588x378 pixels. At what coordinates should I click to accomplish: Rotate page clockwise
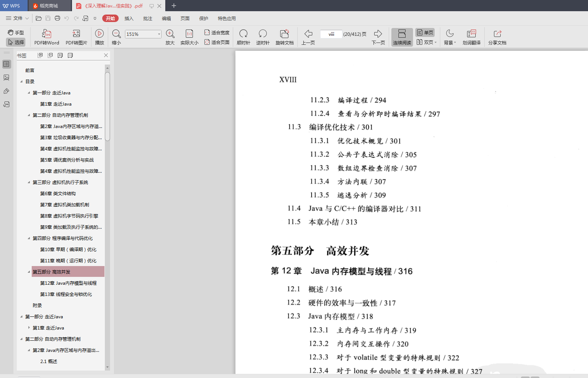tap(243, 37)
